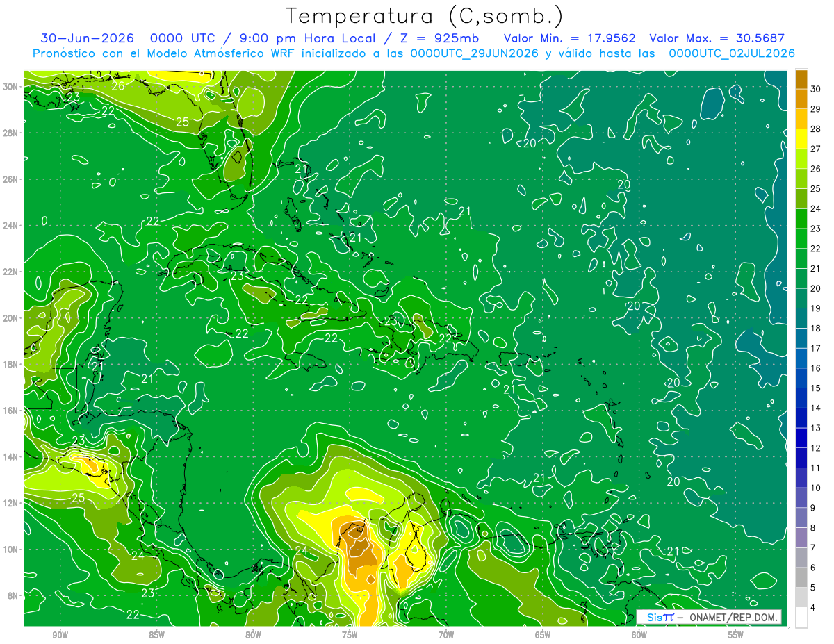The height and width of the screenshot is (644, 834).
Task: Click the SisTT ONAMET/REP.DOM. logo box
Action: point(709,617)
